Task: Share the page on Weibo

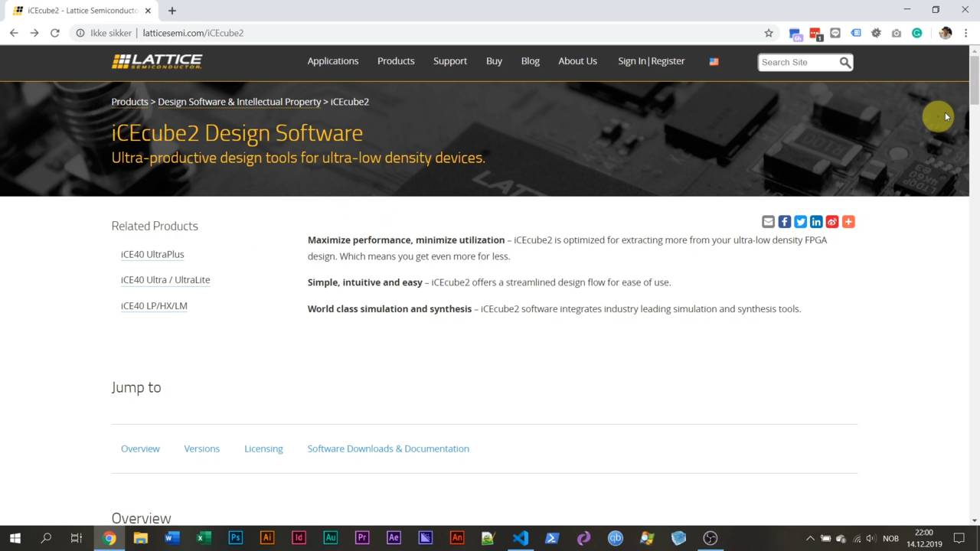Action: pos(832,222)
